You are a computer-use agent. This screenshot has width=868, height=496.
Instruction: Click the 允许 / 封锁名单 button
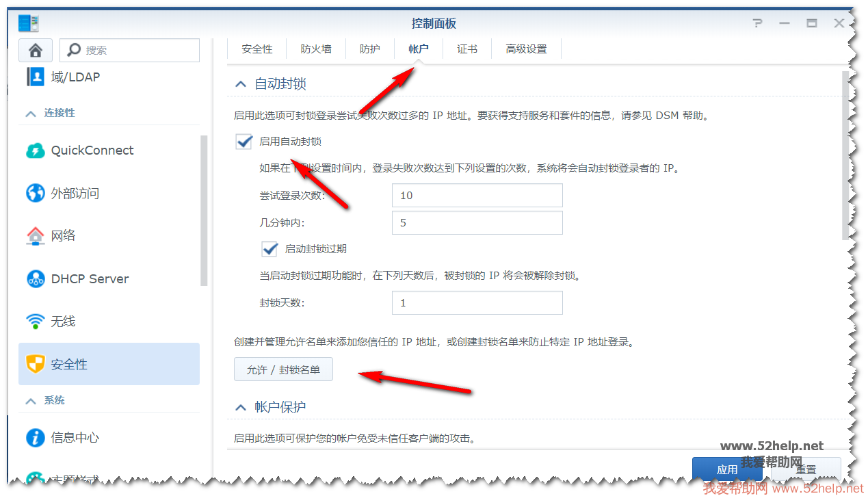coord(283,369)
